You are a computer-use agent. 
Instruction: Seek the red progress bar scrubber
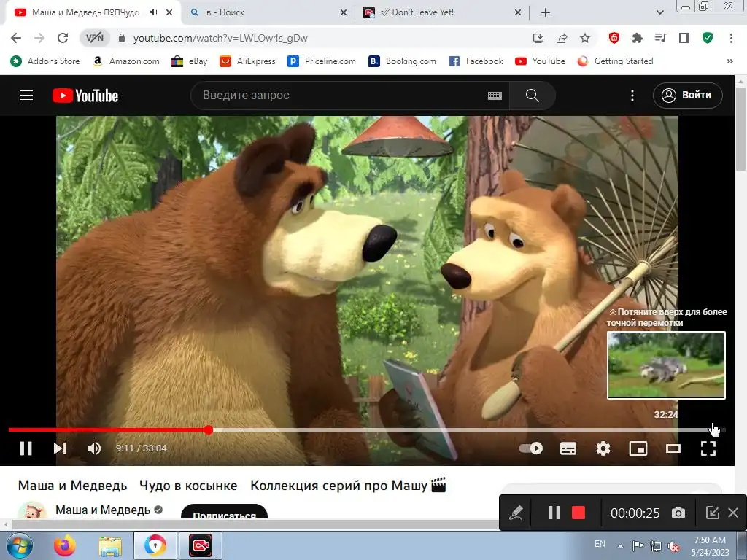[208, 430]
